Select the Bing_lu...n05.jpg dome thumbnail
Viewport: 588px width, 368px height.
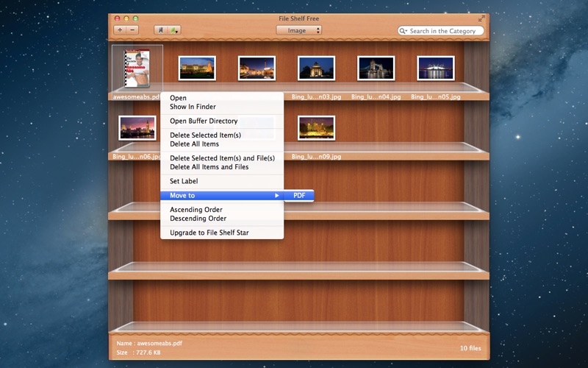click(435, 68)
